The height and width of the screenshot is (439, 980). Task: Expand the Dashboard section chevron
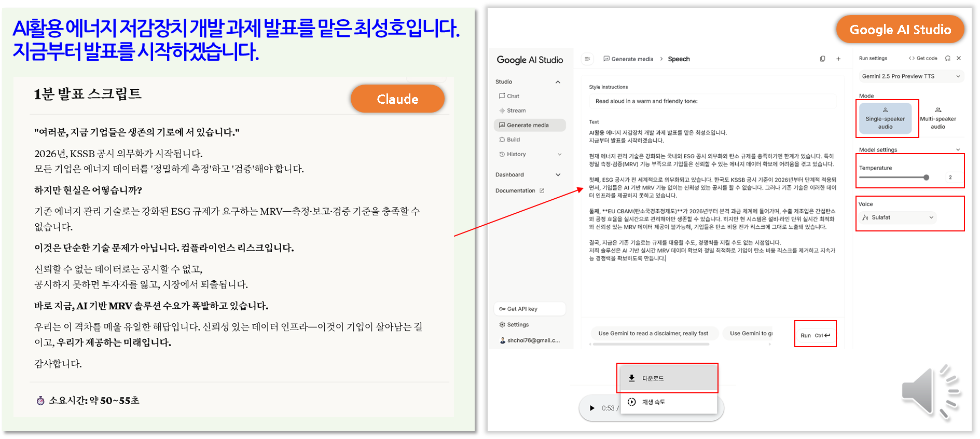point(558,175)
